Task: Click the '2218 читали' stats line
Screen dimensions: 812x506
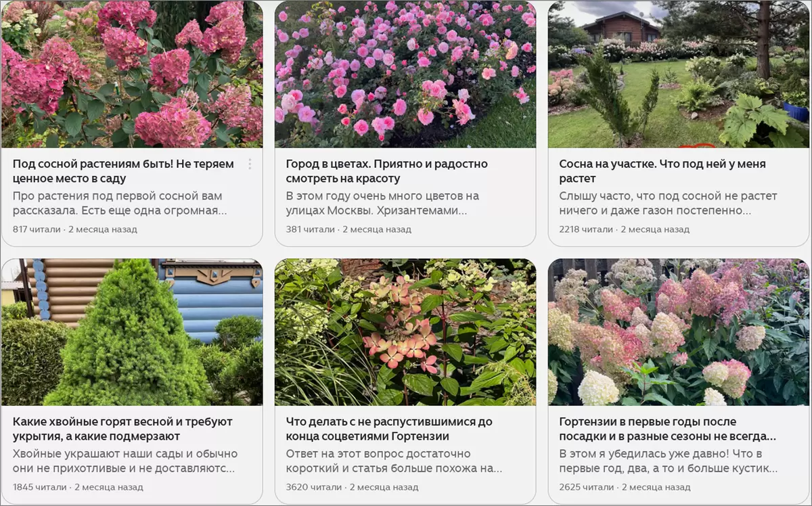Action: pos(625,229)
